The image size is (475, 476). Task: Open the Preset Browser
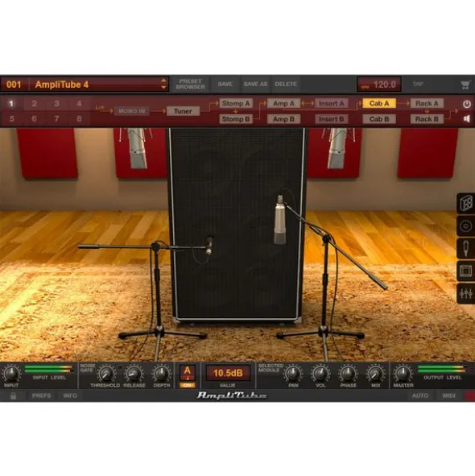click(x=190, y=84)
